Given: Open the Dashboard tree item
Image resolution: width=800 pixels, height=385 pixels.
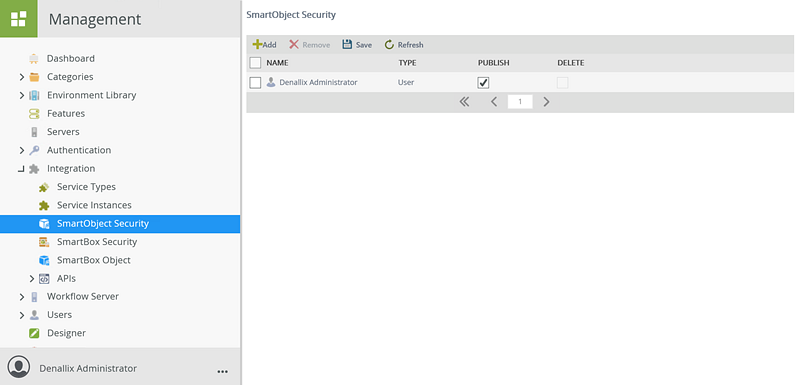Looking at the screenshot, I should click(x=71, y=59).
